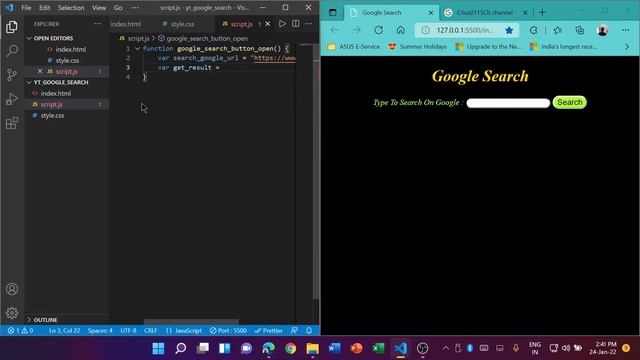640x360 pixels.
Task: Open the Extensions view
Action: (12, 123)
